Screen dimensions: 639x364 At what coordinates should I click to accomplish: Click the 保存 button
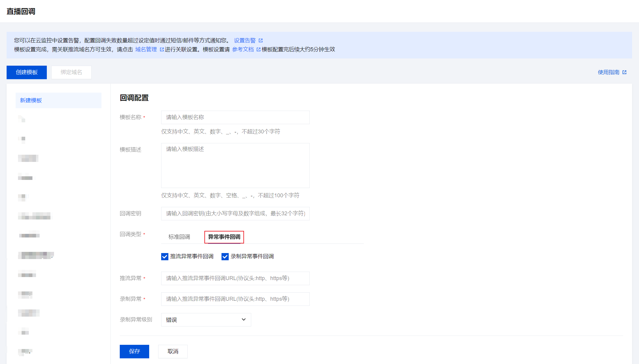pyautogui.click(x=134, y=351)
